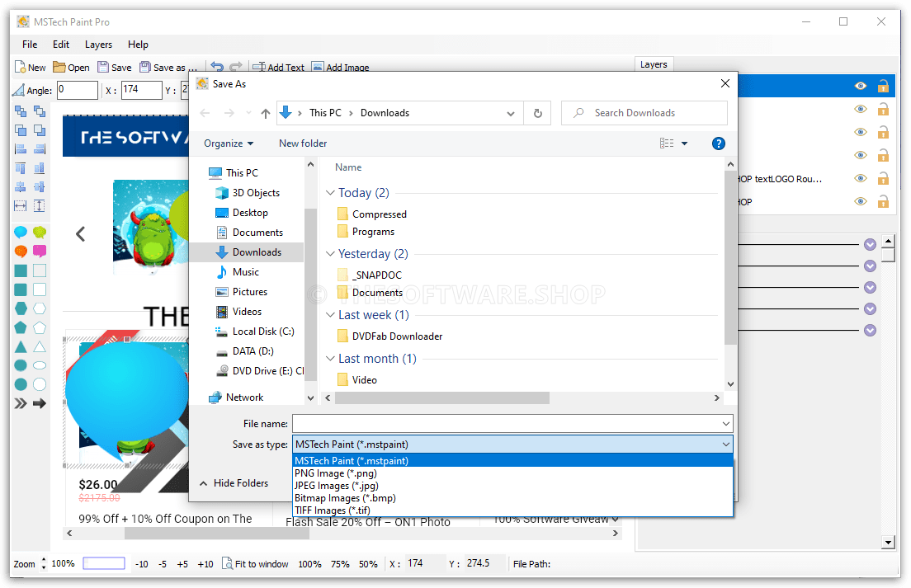Open the Layers menu
The height and width of the screenshot is (588, 911).
click(98, 45)
